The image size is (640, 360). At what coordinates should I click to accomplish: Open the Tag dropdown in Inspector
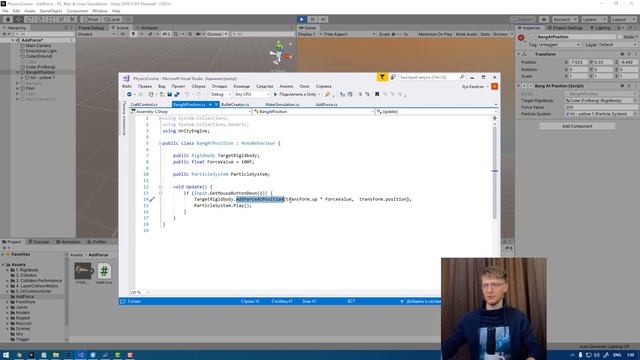click(559, 44)
